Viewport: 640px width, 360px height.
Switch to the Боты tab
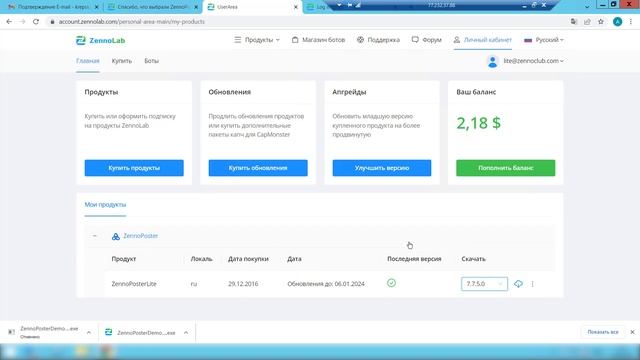click(x=151, y=61)
